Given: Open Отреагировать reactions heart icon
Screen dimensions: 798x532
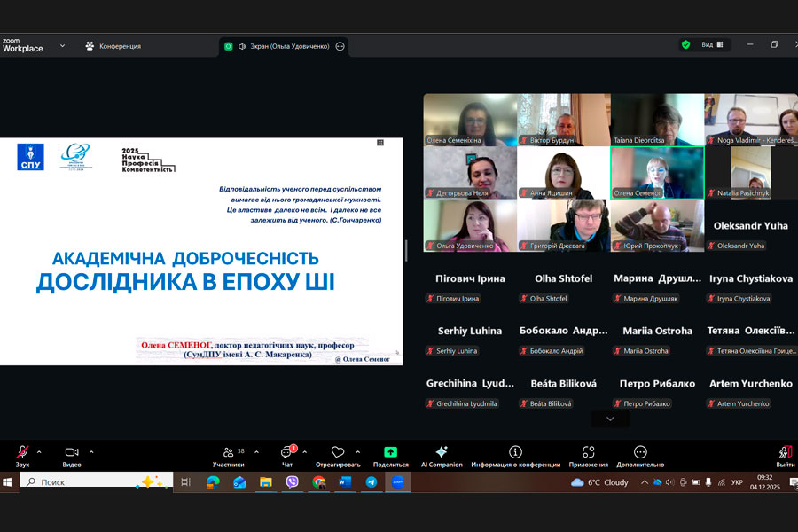Looking at the screenshot, I should click(x=338, y=452).
